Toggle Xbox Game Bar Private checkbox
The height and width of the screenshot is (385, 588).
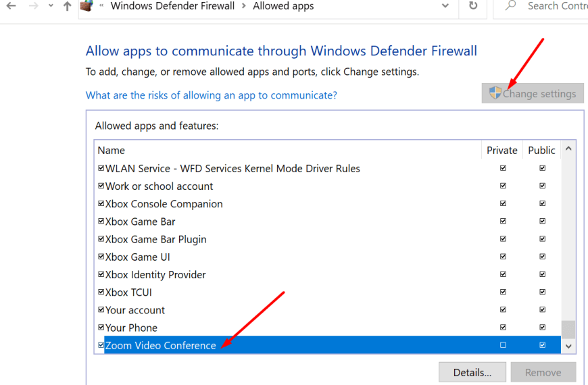point(503,221)
